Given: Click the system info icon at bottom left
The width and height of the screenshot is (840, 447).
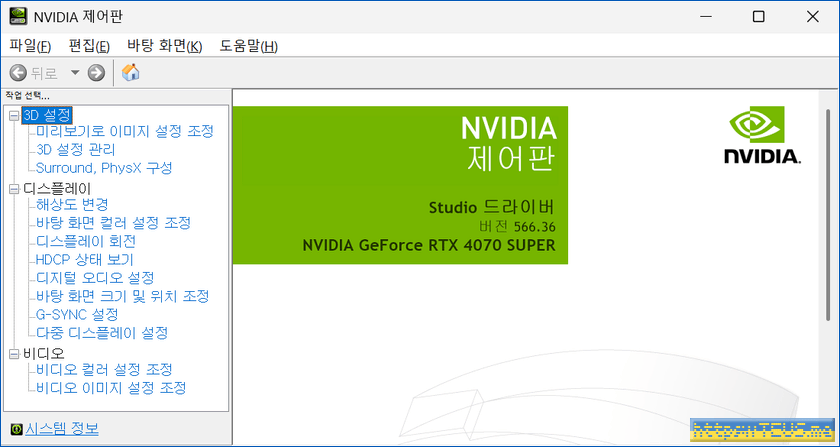Looking at the screenshot, I should click(14, 429).
